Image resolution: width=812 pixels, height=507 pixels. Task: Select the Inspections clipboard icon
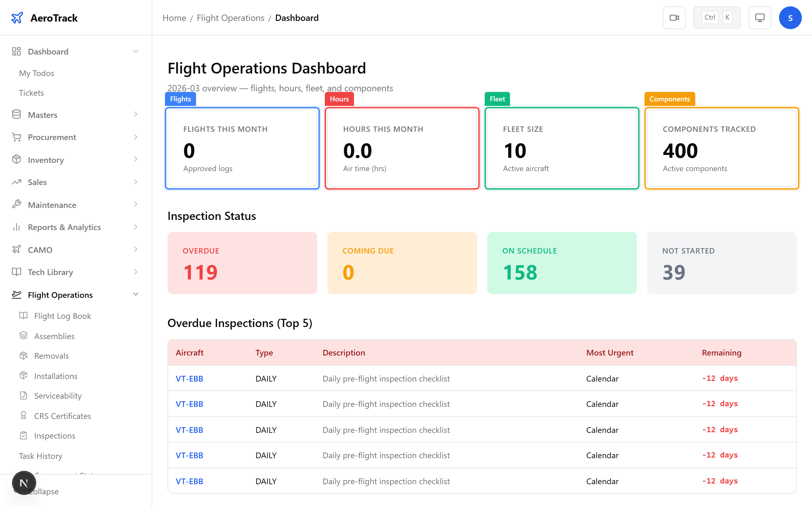coord(23,435)
